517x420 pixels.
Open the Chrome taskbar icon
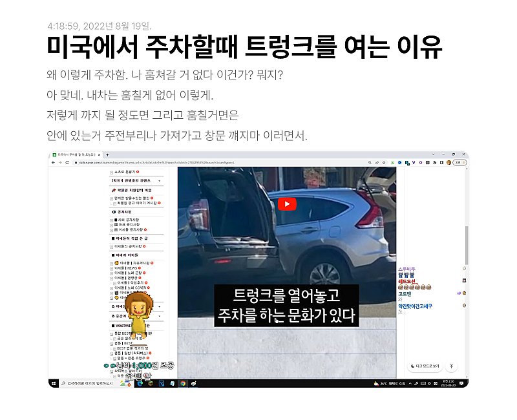[183, 383]
